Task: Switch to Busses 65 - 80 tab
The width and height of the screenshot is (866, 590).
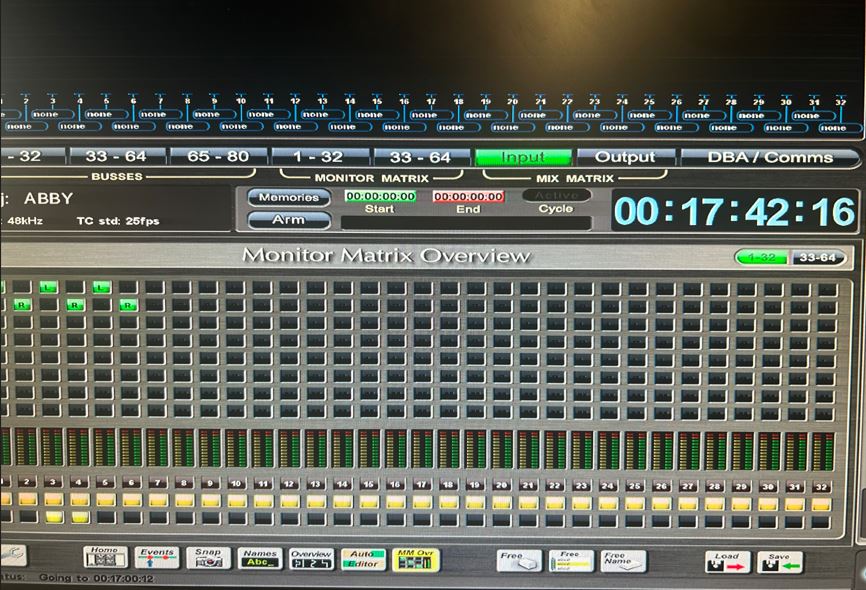Action: pyautogui.click(x=218, y=156)
